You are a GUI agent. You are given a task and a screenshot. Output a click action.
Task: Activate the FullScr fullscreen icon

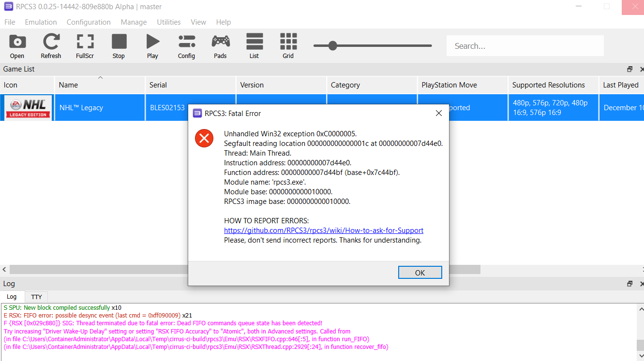point(85,46)
